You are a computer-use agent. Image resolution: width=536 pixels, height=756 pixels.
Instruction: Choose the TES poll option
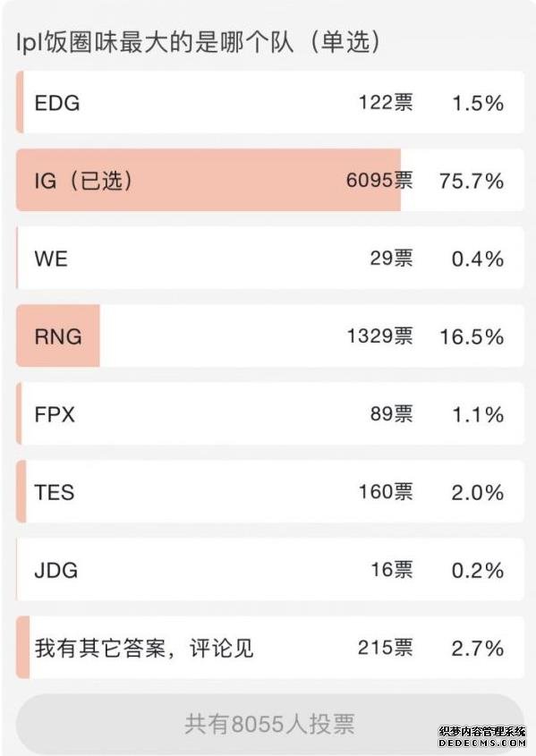click(x=270, y=491)
